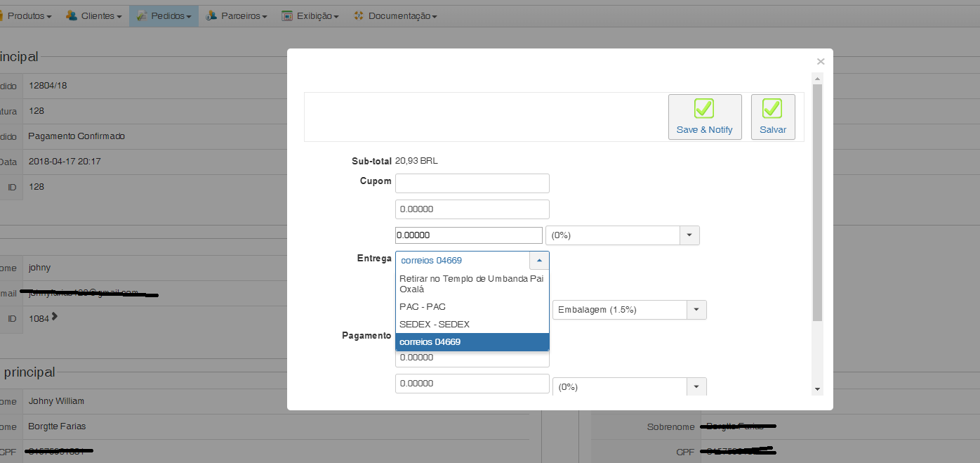Select the SEDEX - SEDEX delivery option
This screenshot has width=980, height=463.
point(472,324)
